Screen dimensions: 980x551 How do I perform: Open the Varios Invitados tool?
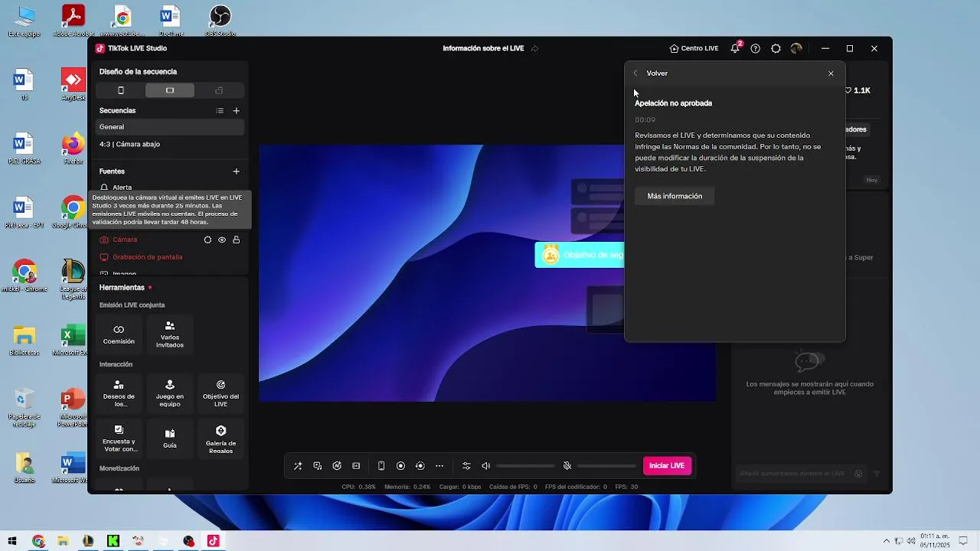(170, 334)
